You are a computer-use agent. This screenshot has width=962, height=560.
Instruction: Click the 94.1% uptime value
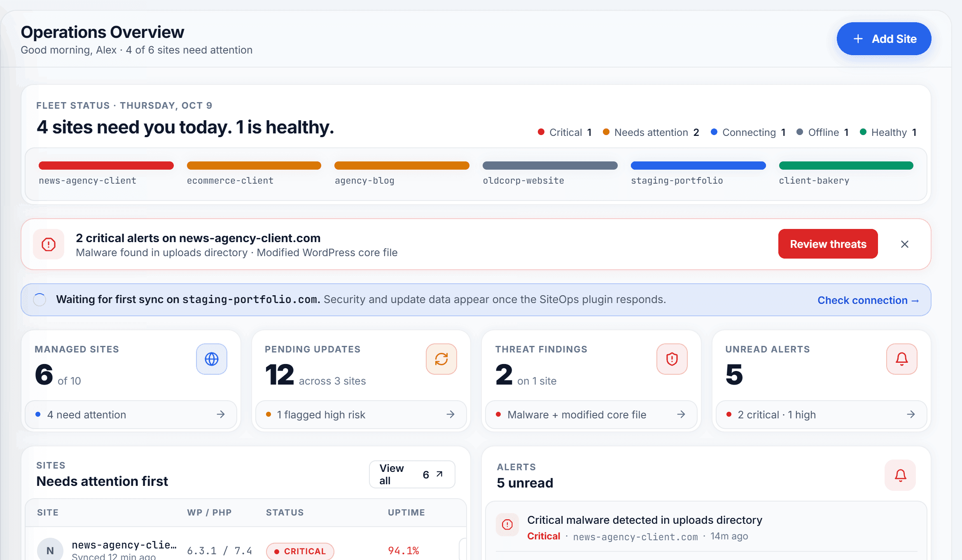pos(404,551)
